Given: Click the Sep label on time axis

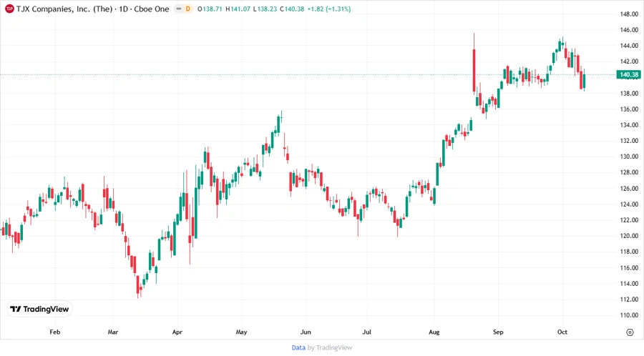Looking at the screenshot, I should click(498, 332).
